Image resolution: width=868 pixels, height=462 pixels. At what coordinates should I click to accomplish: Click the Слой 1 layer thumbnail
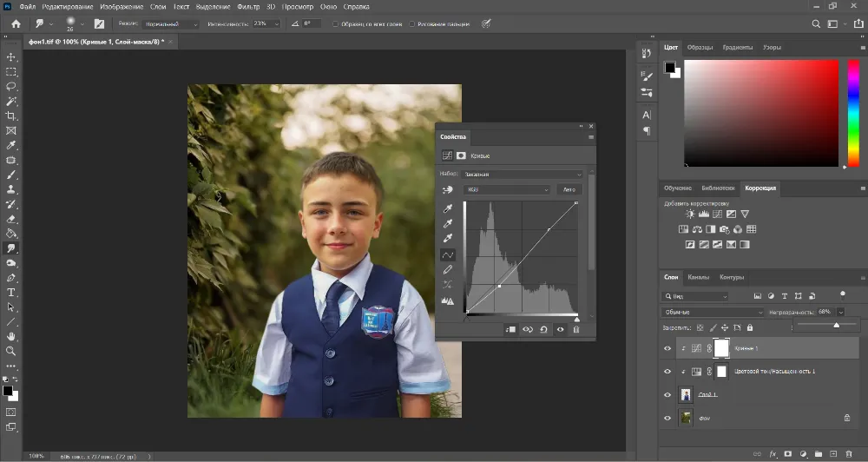(x=686, y=394)
